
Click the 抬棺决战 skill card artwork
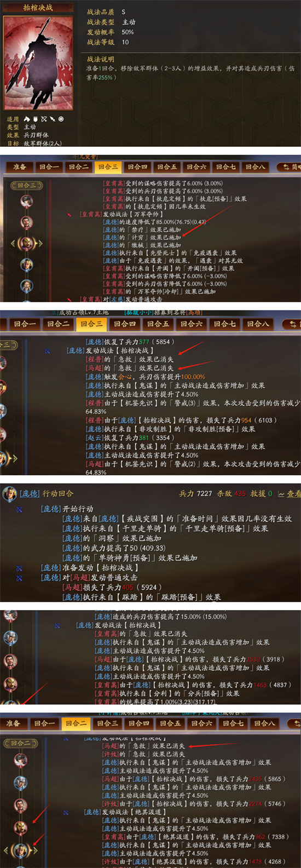tap(38, 62)
